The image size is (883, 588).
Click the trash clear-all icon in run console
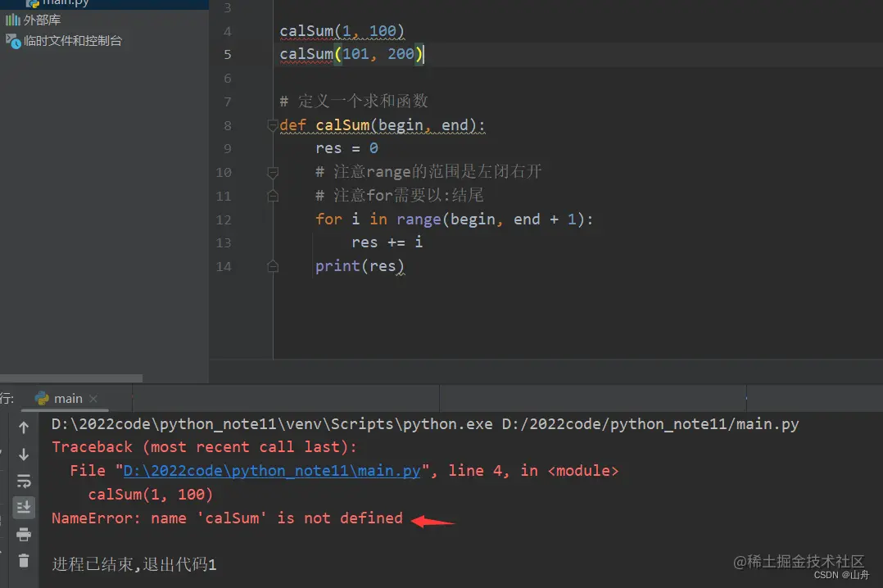point(24,560)
